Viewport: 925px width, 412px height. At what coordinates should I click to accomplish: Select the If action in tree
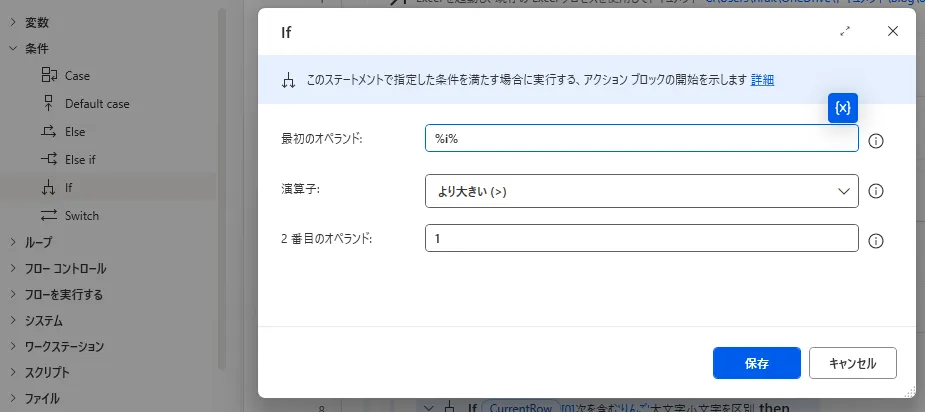click(x=68, y=187)
